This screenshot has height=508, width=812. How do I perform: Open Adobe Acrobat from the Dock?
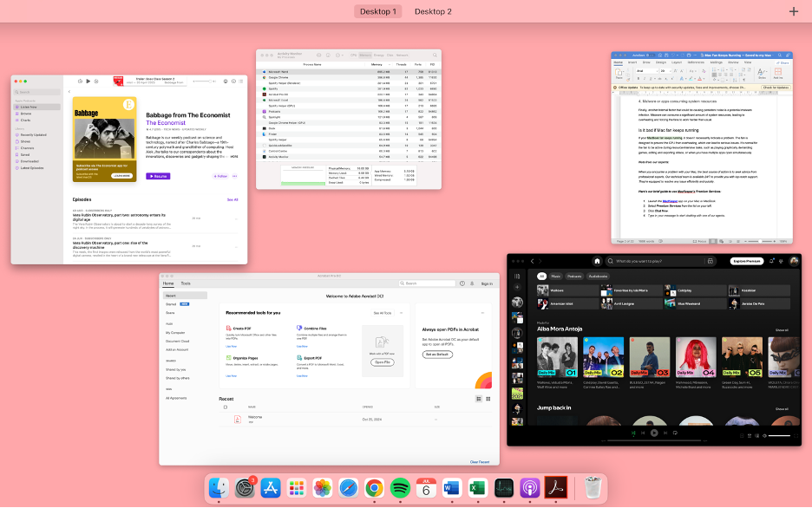(556, 487)
